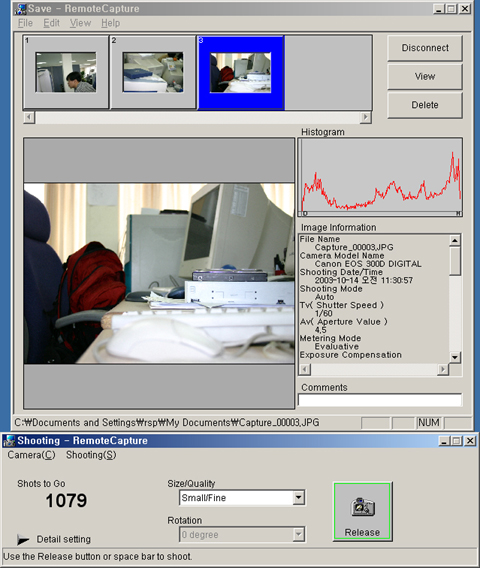This screenshot has width=480, height=568.
Task: Click the Disconnect button
Action: [425, 48]
